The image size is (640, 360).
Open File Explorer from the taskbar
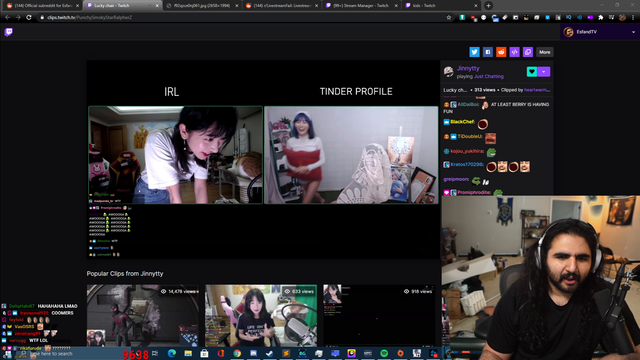188,353
